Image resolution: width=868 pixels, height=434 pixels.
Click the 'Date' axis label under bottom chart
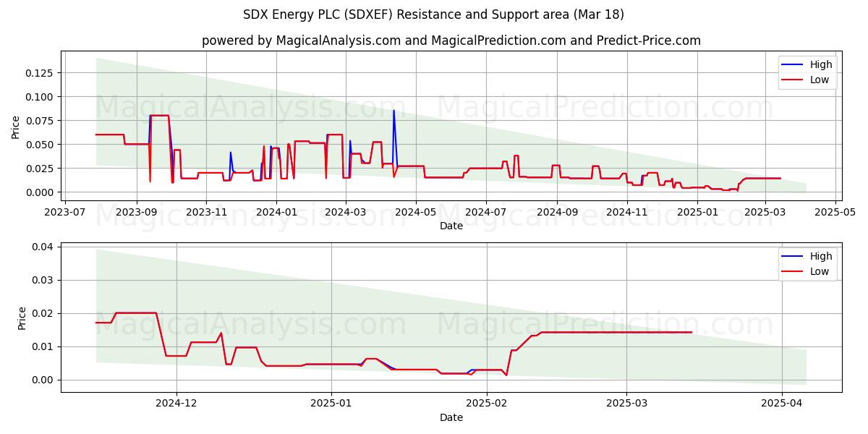click(x=451, y=418)
